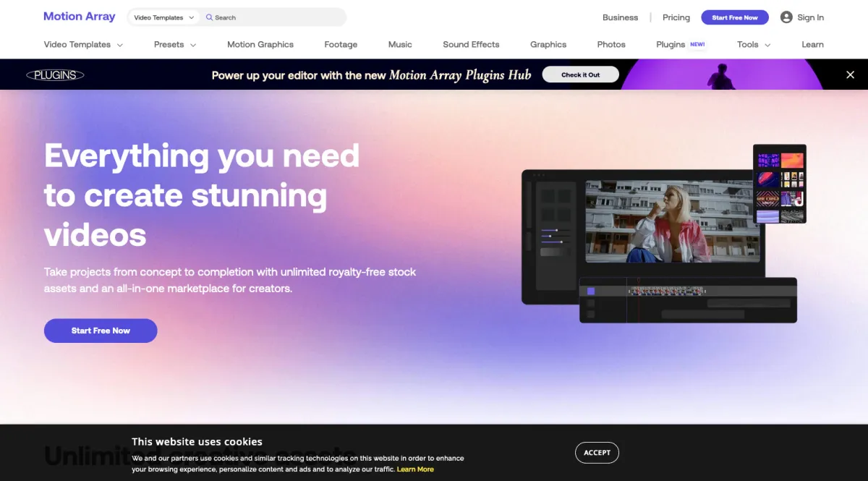Screen dimensions: 868x481
Task: Click the hero Start Free Now button
Action: pyautogui.click(x=101, y=331)
